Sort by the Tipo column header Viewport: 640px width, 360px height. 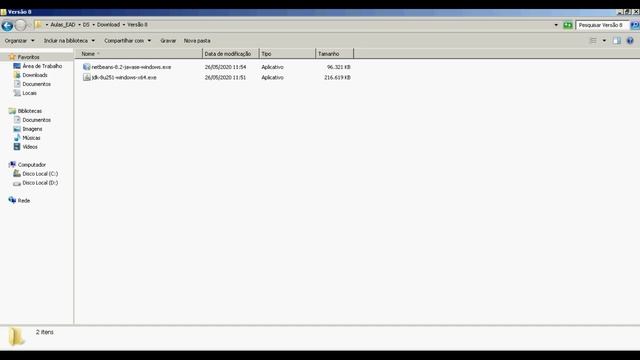coord(287,54)
